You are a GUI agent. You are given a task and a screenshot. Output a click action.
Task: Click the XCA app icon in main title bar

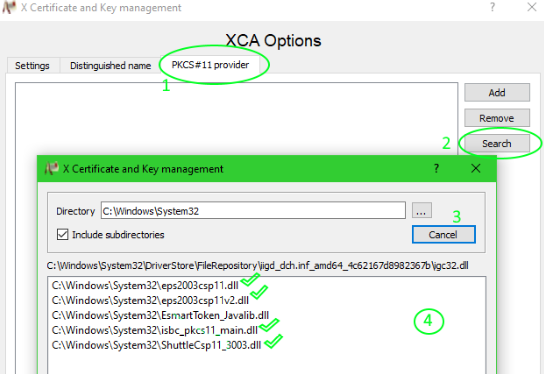[x=9, y=7]
